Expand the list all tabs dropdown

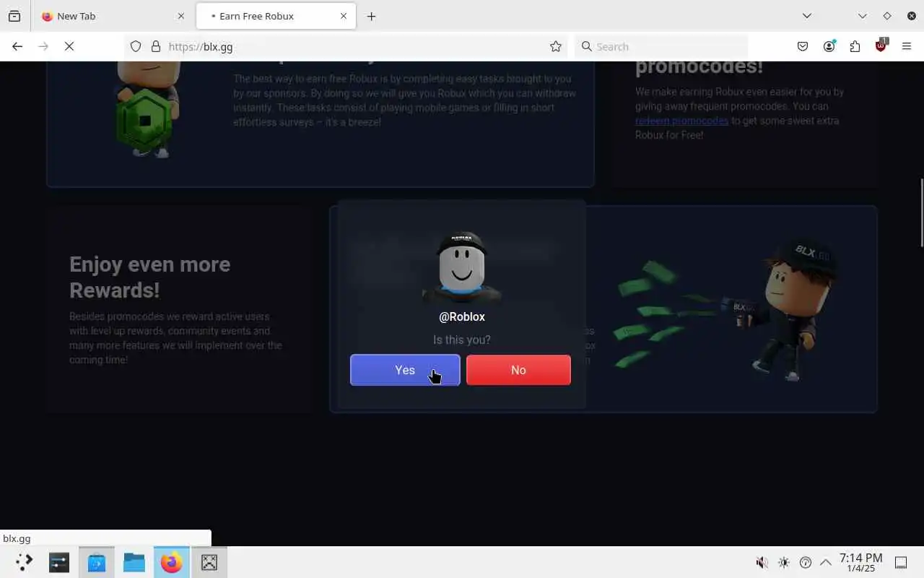[x=807, y=16]
